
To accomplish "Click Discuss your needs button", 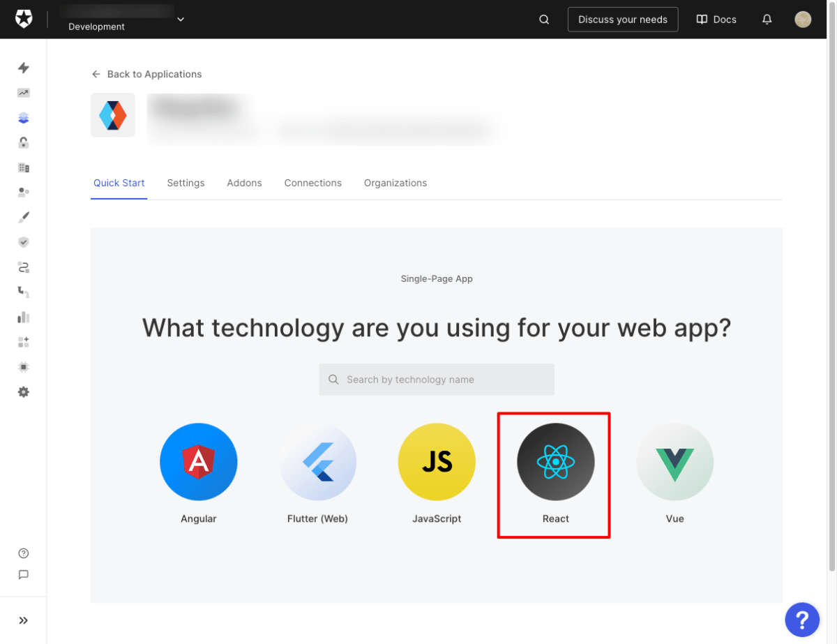I will (x=623, y=20).
